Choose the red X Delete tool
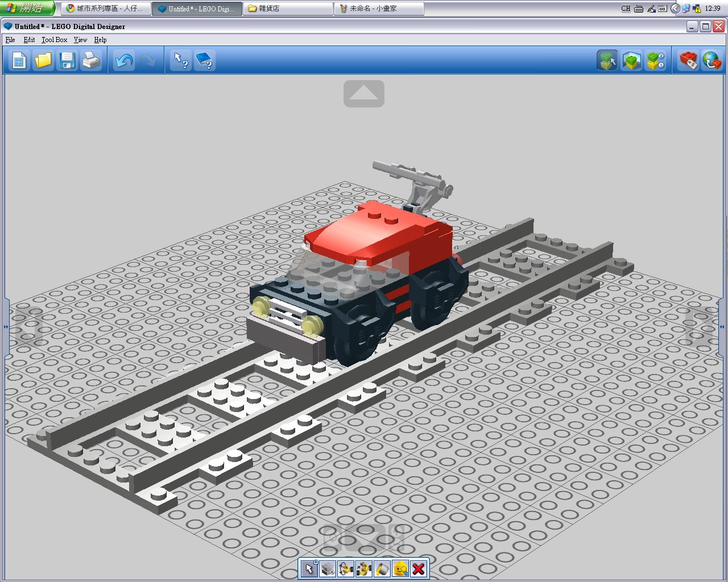 (x=419, y=568)
